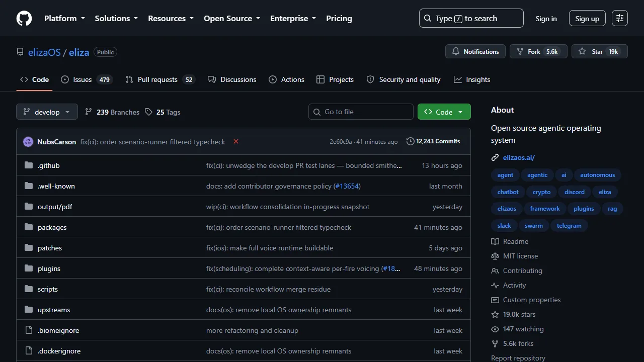The height and width of the screenshot is (362, 644).
Task: Click the patches folder icon
Action: coord(29,247)
